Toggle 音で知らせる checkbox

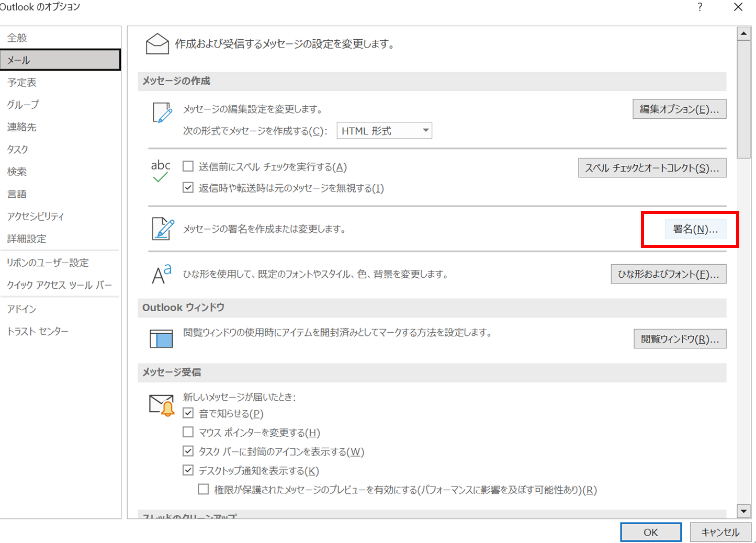pos(188,413)
